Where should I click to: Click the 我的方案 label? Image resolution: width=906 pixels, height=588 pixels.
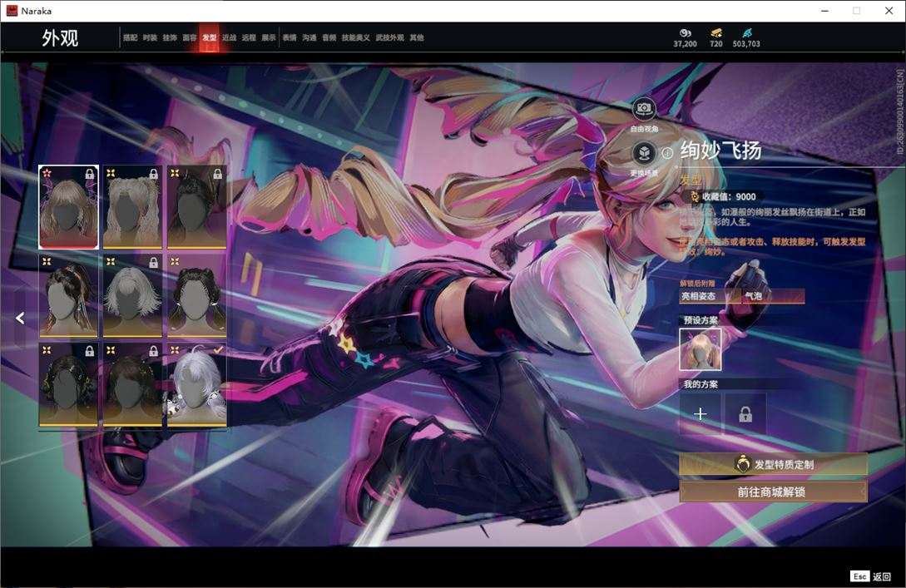coord(701,384)
